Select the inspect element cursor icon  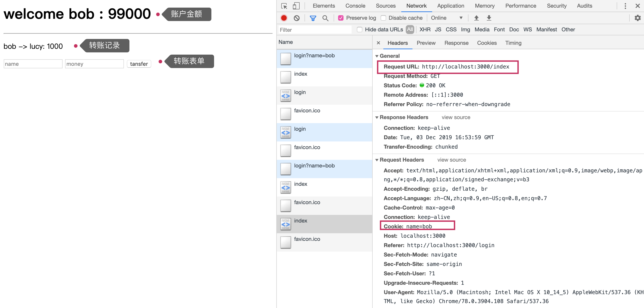pyautogui.click(x=284, y=6)
